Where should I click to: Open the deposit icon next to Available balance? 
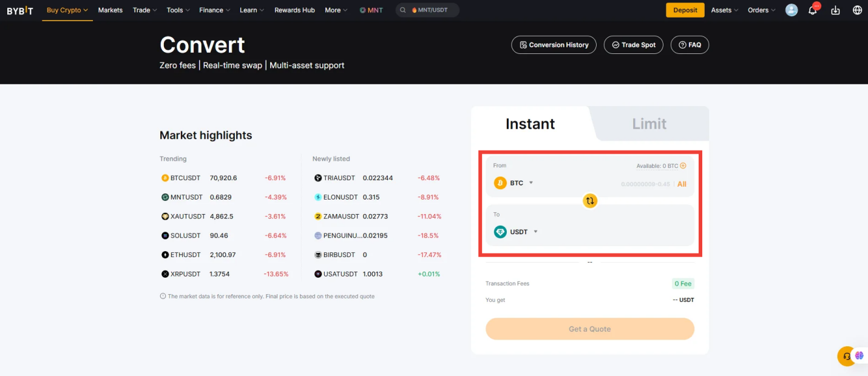click(682, 165)
